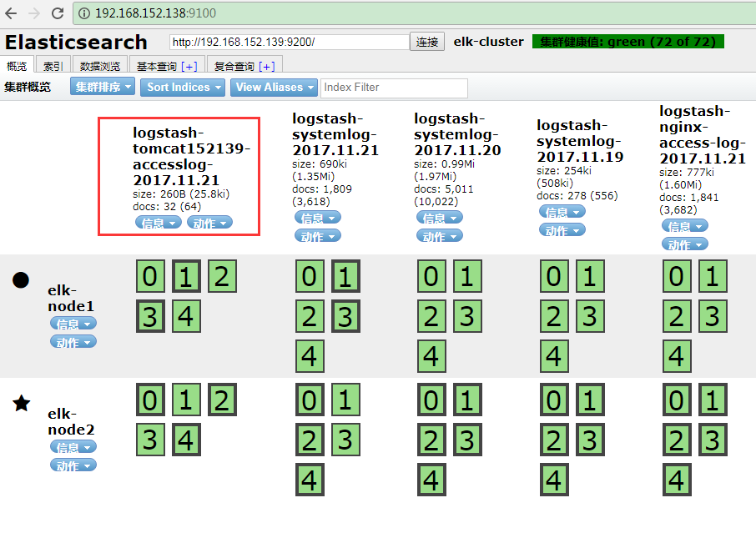
Task: Open 动作 menu for logstash-systemlog-2017.11.19
Action: click(x=562, y=230)
